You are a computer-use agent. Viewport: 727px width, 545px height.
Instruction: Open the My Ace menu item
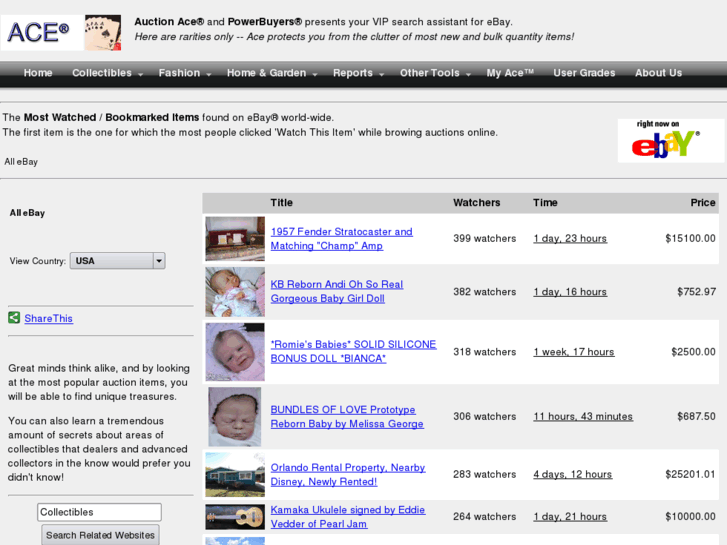click(510, 73)
